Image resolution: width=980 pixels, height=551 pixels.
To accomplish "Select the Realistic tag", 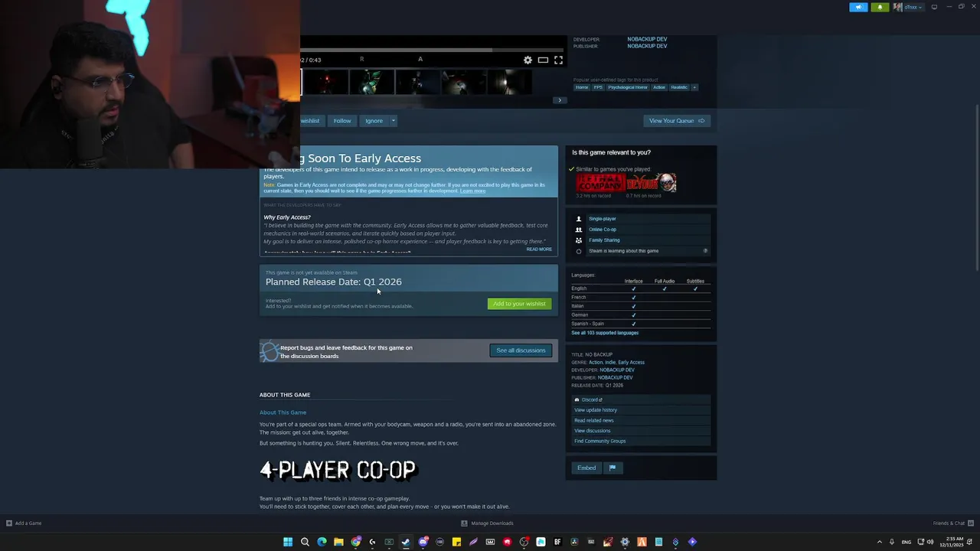I will tap(679, 87).
